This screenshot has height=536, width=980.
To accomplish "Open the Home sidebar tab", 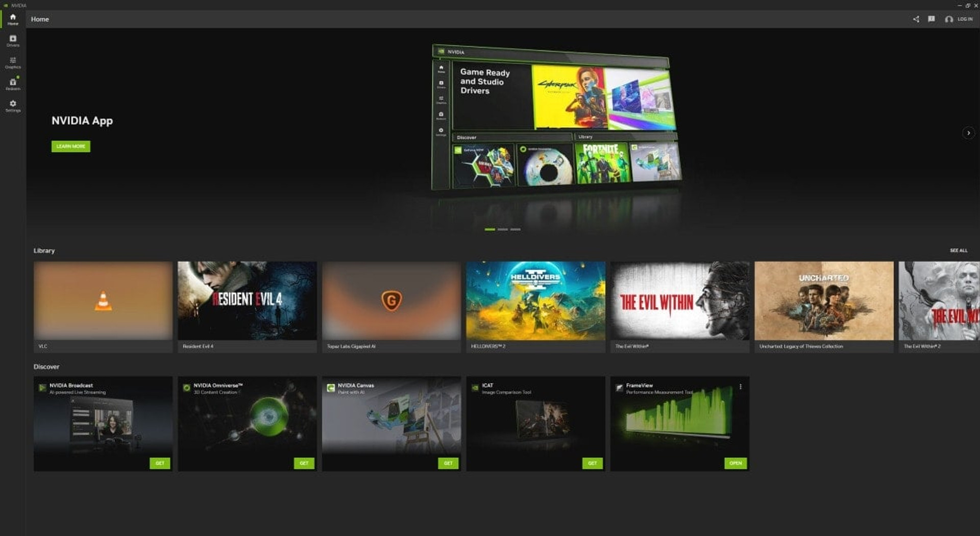I will coord(13,19).
